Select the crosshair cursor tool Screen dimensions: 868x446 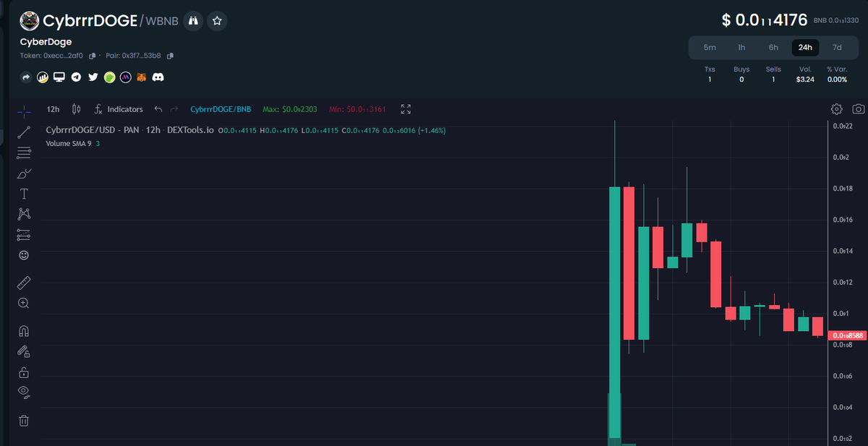click(x=24, y=111)
